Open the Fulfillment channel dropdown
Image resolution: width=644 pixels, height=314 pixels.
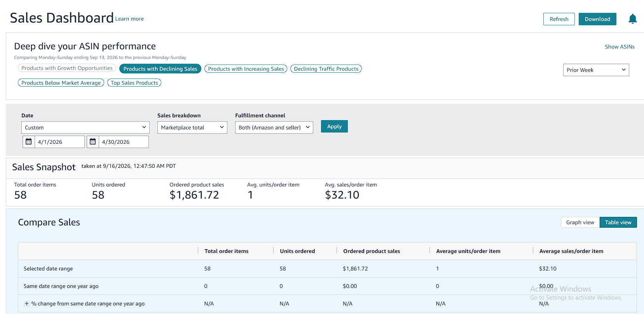(x=274, y=127)
